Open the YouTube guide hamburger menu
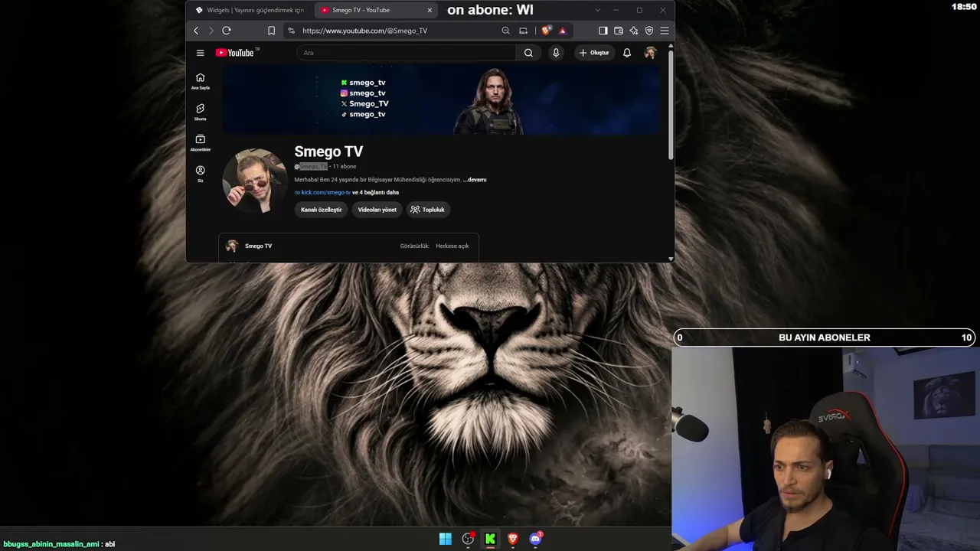This screenshot has width=980, height=551. 201,53
